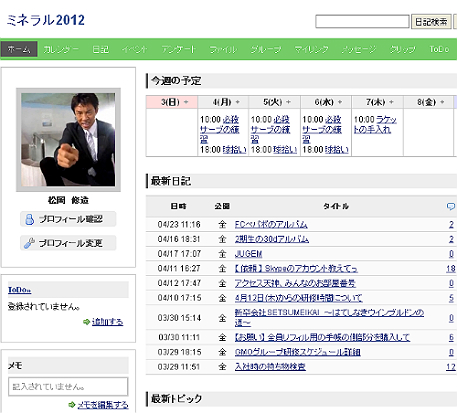Image resolution: width=457 pixels, height=413 pixels.
Task: Switch to the 日記 tab
Action: 100,49
